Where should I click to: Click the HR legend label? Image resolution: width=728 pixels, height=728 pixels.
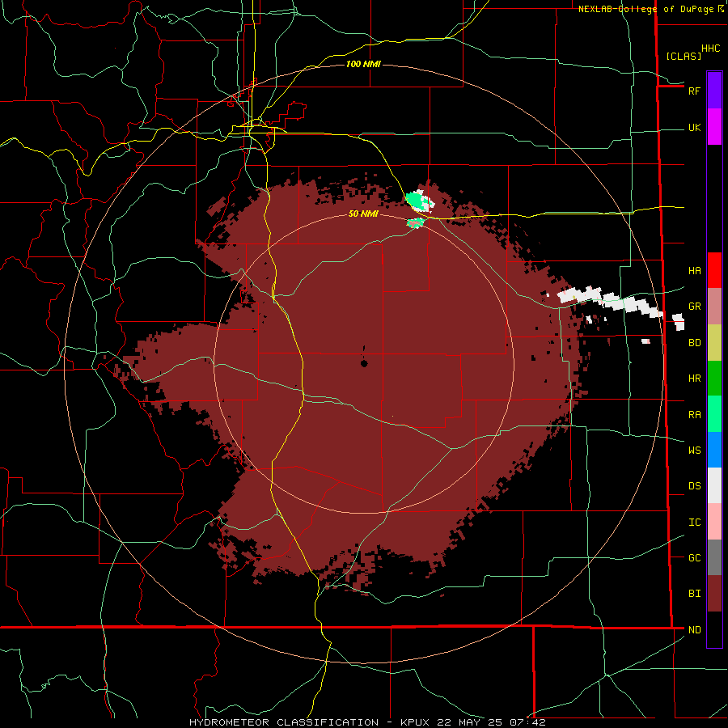point(694,379)
